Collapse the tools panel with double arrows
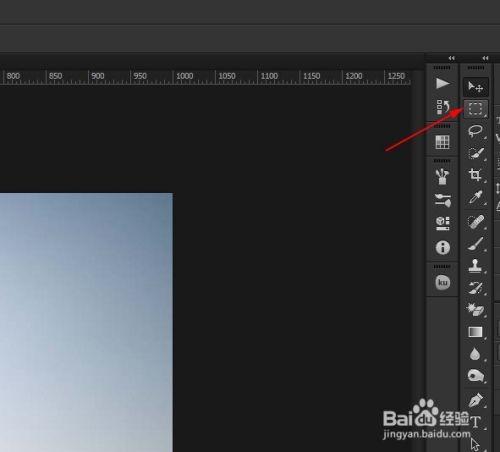 coord(485,58)
